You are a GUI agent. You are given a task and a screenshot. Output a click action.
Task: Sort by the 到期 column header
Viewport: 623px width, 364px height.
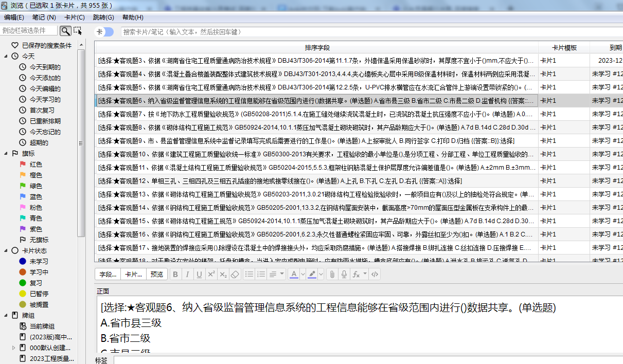pyautogui.click(x=607, y=47)
